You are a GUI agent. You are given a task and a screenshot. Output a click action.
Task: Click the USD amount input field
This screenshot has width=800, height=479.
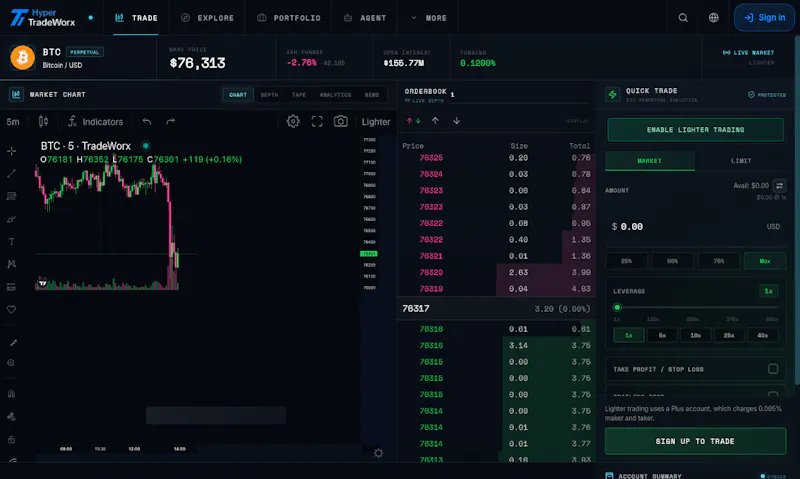pos(695,226)
